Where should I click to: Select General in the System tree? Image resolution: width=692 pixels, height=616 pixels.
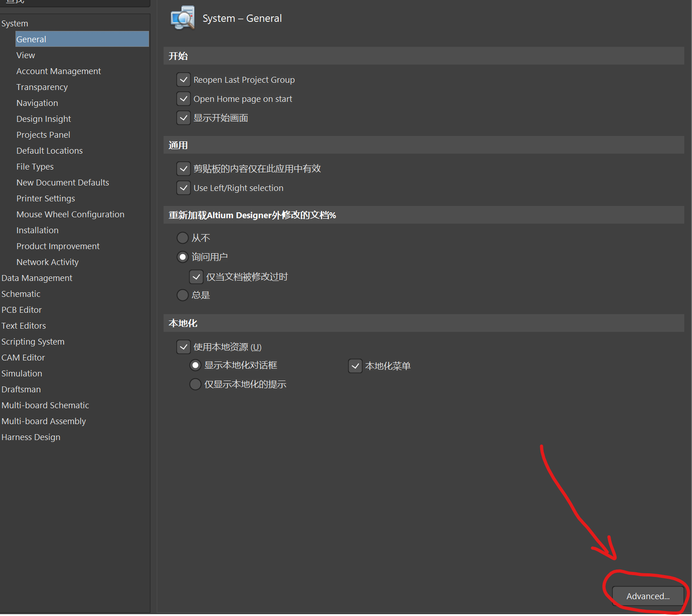(82, 39)
